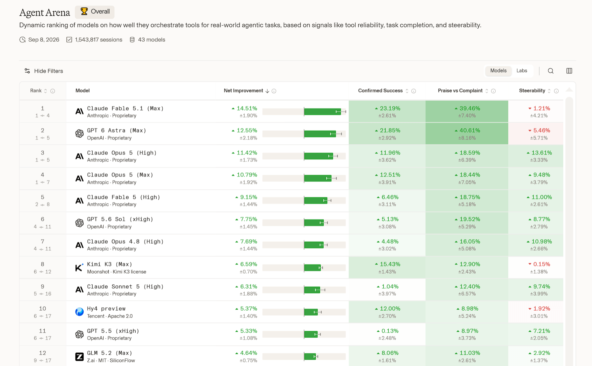Click the 7.21% steerability cell
Image resolution: width=592 pixels, height=366 pixels.
(536, 334)
